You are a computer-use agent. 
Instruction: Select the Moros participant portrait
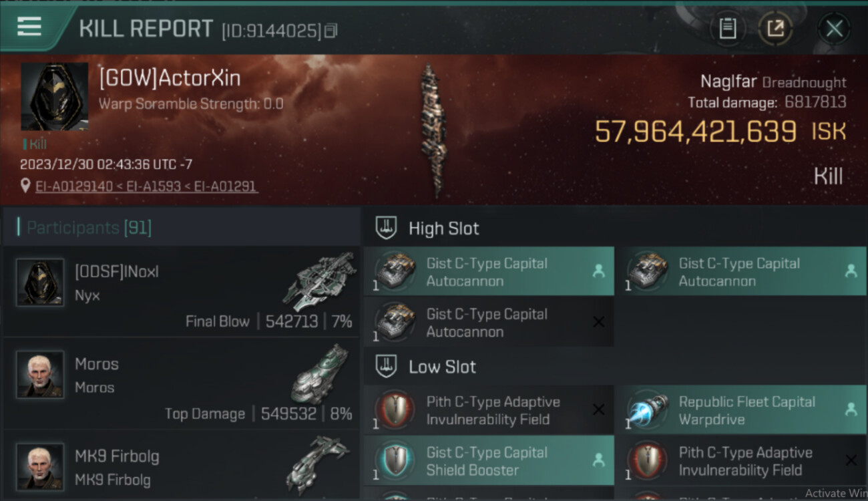click(x=40, y=374)
